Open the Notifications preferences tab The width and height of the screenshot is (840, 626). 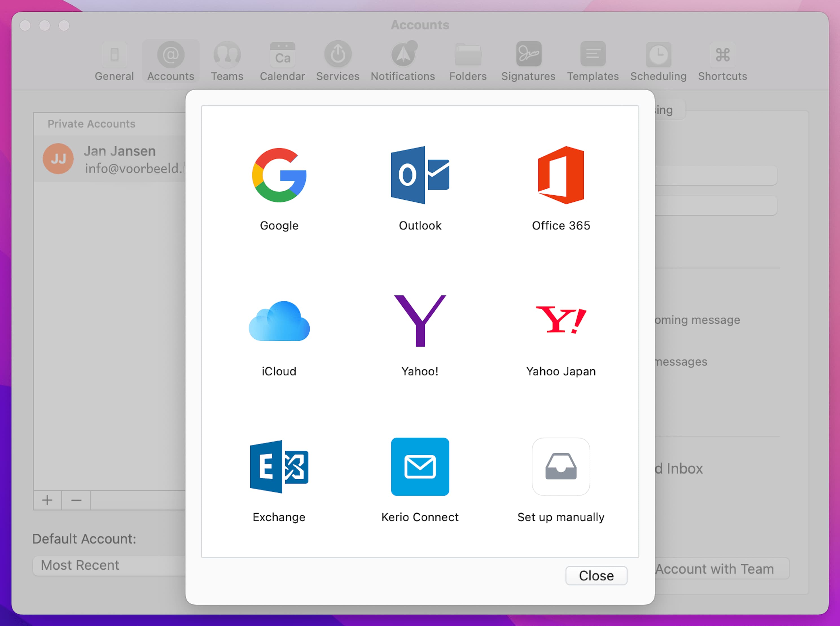point(403,62)
